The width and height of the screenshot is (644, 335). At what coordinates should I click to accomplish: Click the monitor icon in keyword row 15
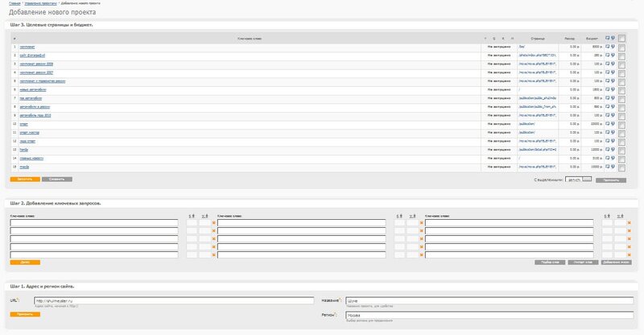click(x=608, y=167)
